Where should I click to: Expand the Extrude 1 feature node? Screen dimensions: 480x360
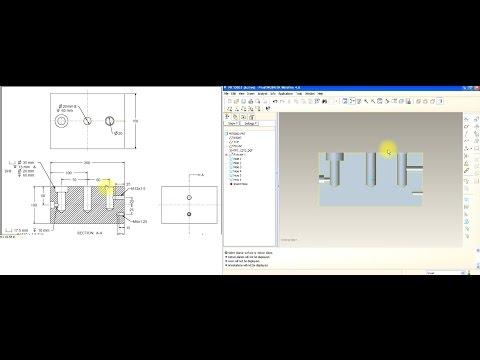coord(226,155)
